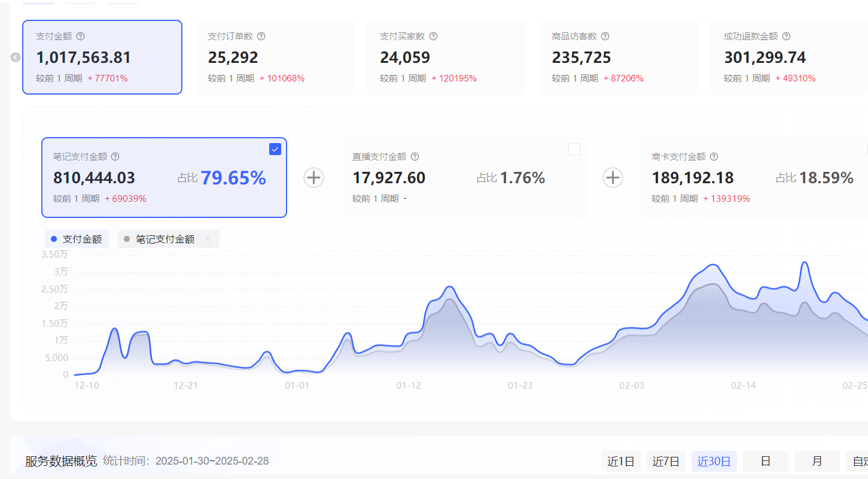Click help icon next to 直播支付金额
The height and width of the screenshot is (479, 868).
coord(415,157)
